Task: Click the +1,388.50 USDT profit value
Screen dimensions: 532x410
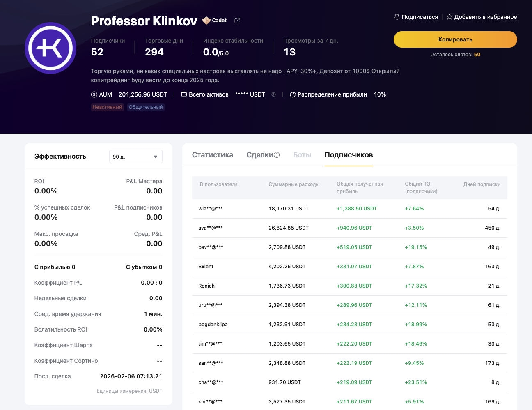Action: pyautogui.click(x=357, y=209)
